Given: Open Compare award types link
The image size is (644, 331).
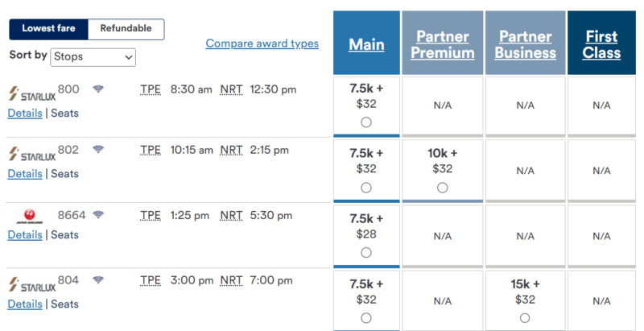Looking at the screenshot, I should tap(262, 43).
